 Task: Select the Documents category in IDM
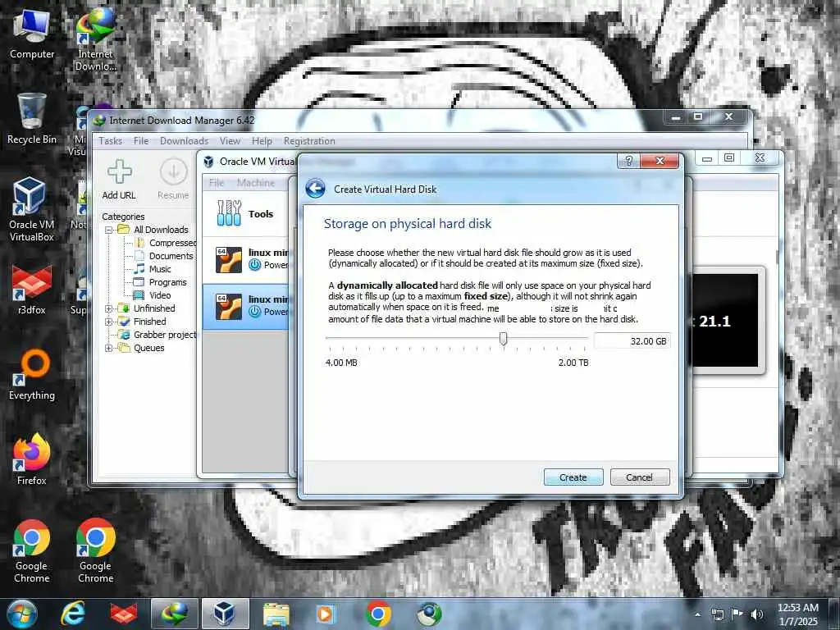tap(171, 256)
